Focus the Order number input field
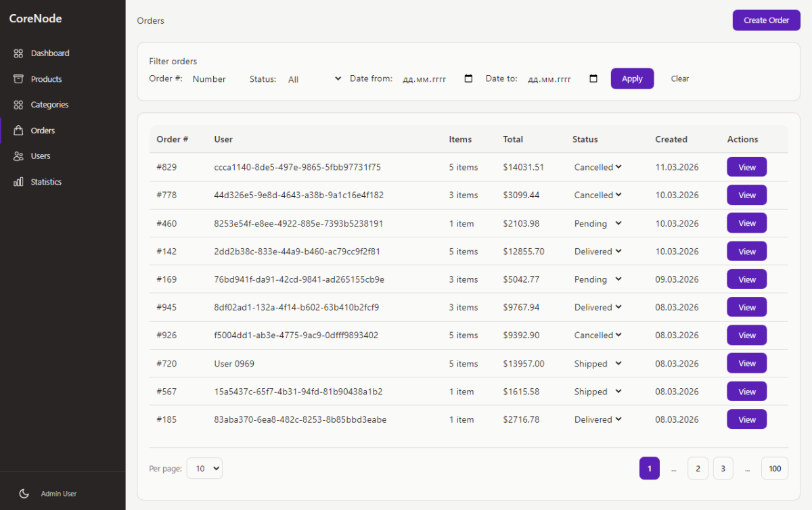The image size is (812, 510). [x=213, y=79]
